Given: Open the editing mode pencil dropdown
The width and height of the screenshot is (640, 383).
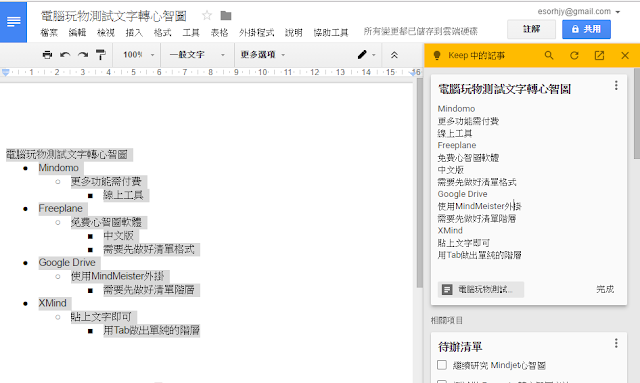Looking at the screenshot, I should click(366, 55).
